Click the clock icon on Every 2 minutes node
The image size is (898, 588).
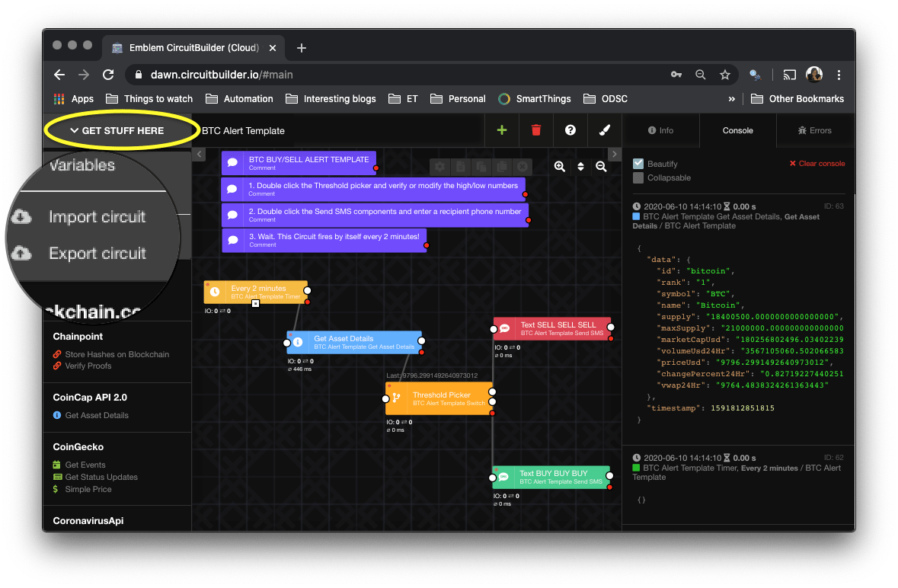215,292
